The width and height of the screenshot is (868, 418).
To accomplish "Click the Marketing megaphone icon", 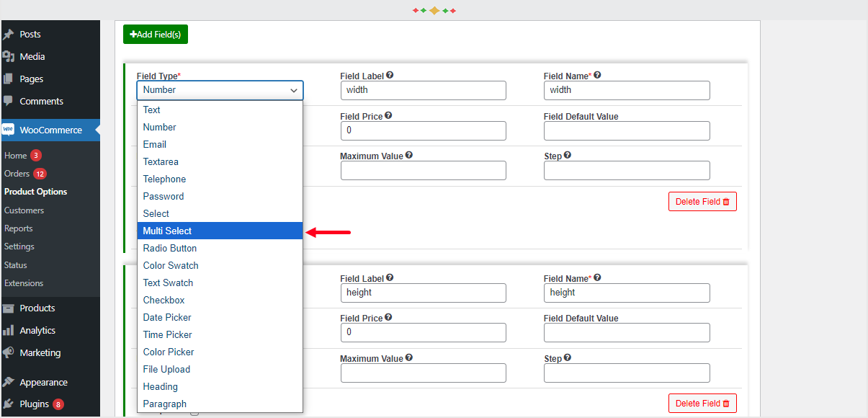I will pyautogui.click(x=9, y=352).
